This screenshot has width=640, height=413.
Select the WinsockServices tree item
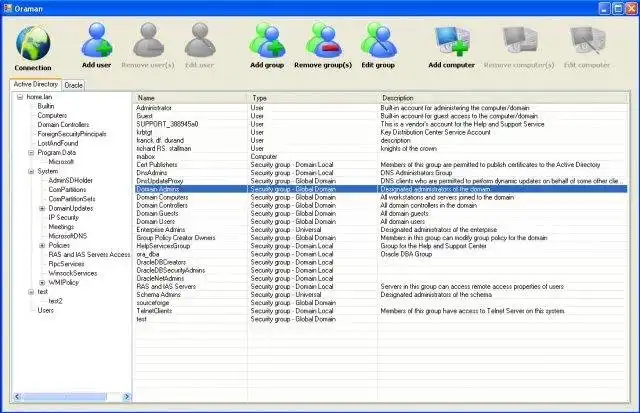click(x=73, y=273)
